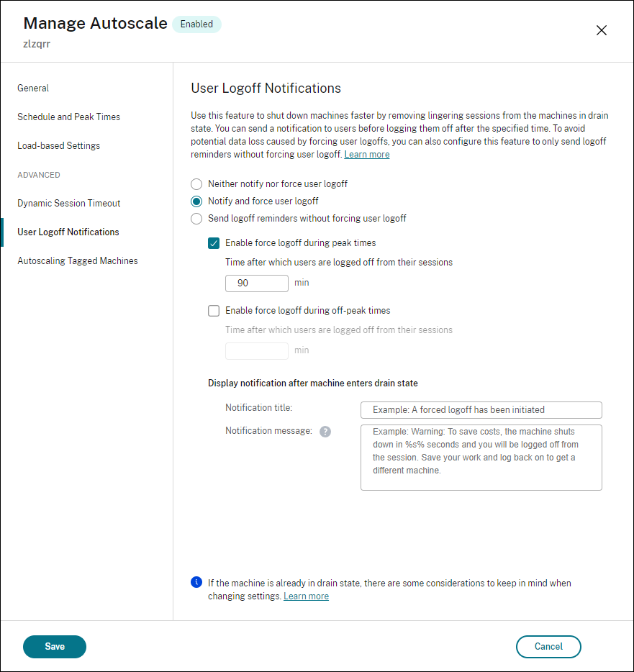Switch to Dynamic Session Timeout
634x672 pixels.
tap(68, 204)
